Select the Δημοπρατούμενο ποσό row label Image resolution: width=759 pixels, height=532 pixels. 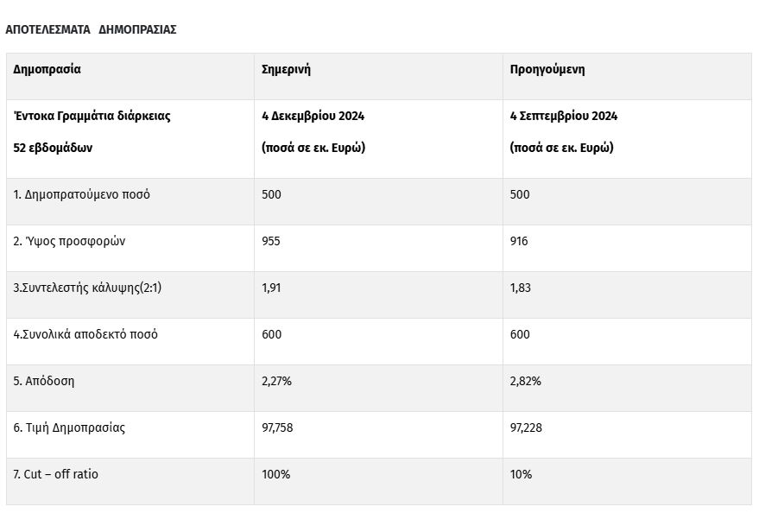82,194
